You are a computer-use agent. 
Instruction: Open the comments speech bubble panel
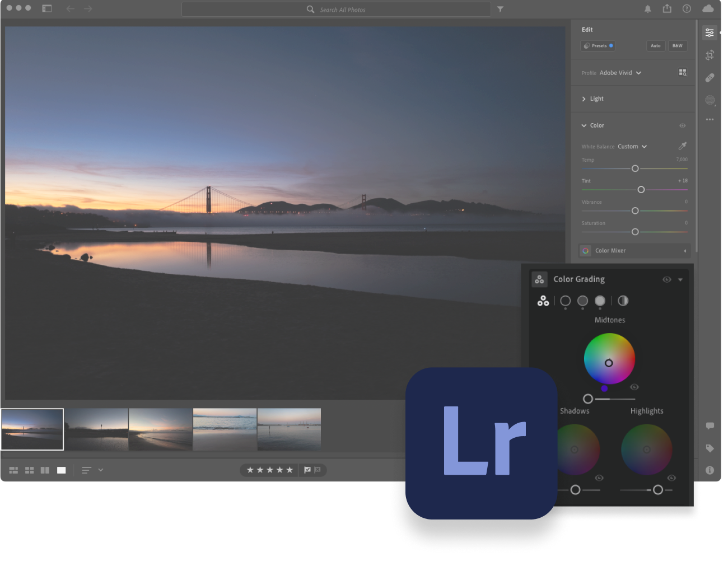[x=710, y=426]
